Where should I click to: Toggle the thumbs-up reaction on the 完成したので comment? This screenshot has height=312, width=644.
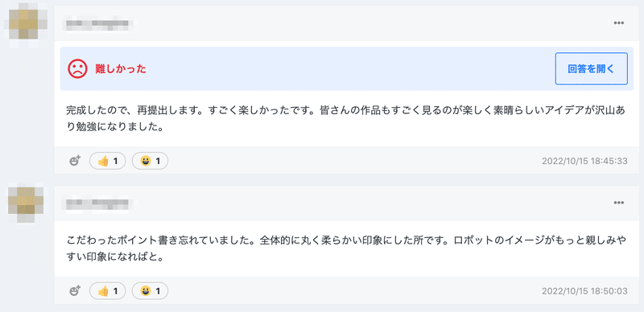[108, 161]
